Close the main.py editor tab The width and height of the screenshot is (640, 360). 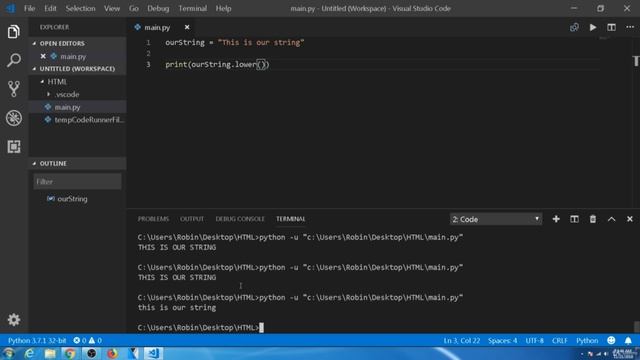[x=187, y=27]
